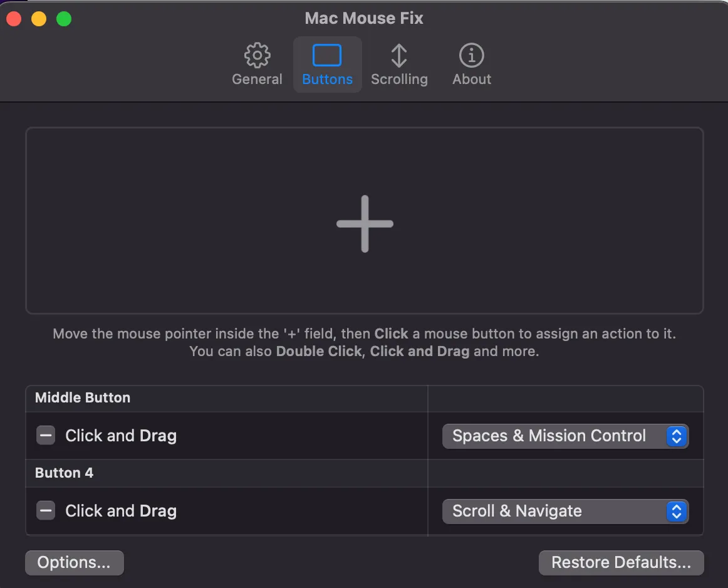The height and width of the screenshot is (588, 728).
Task: Click the 'Move the mouse pointer' hint text
Action: tap(365, 342)
